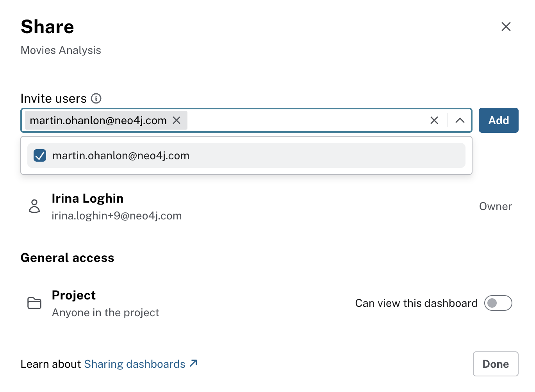Toggle off project-wide dashboard viewing
The height and width of the screenshot is (392, 535).
(x=498, y=303)
